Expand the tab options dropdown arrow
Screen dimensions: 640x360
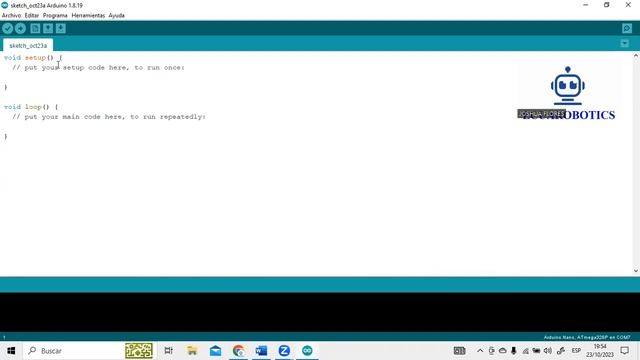(624, 43)
